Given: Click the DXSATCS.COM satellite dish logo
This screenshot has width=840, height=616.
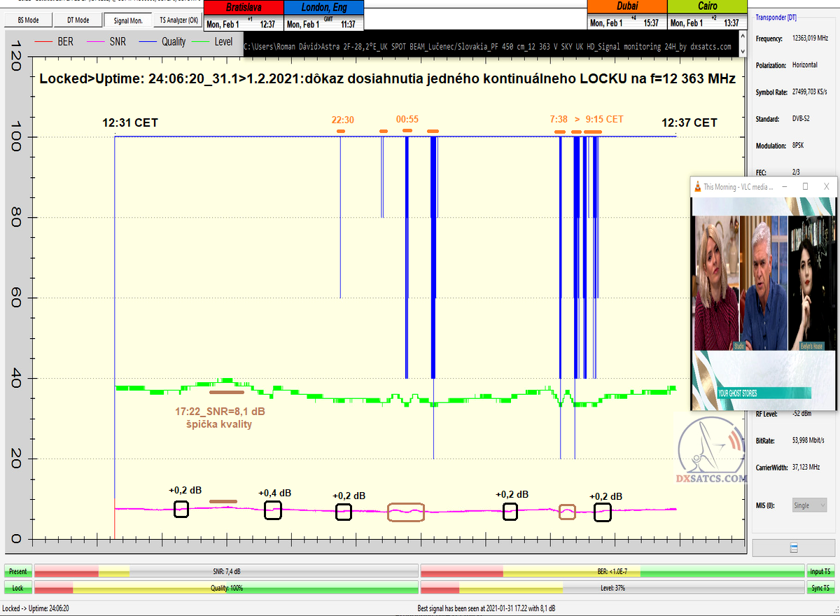Looking at the screenshot, I should coord(713,451).
